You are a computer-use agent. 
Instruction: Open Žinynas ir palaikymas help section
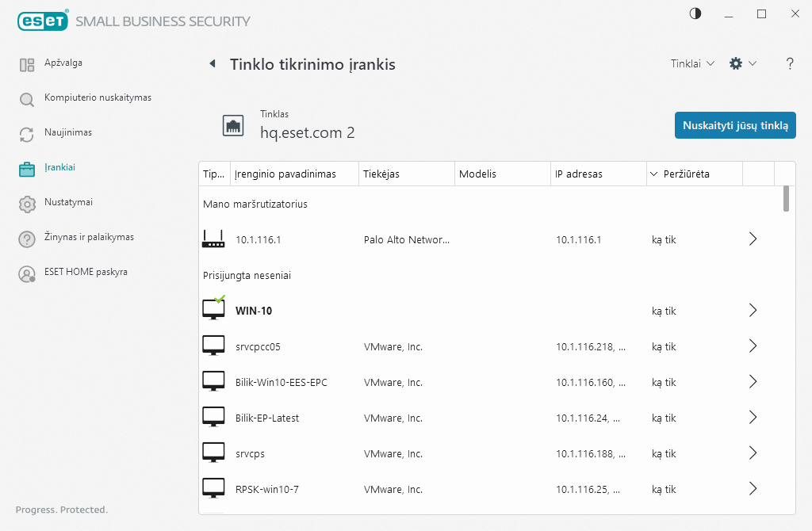point(89,237)
